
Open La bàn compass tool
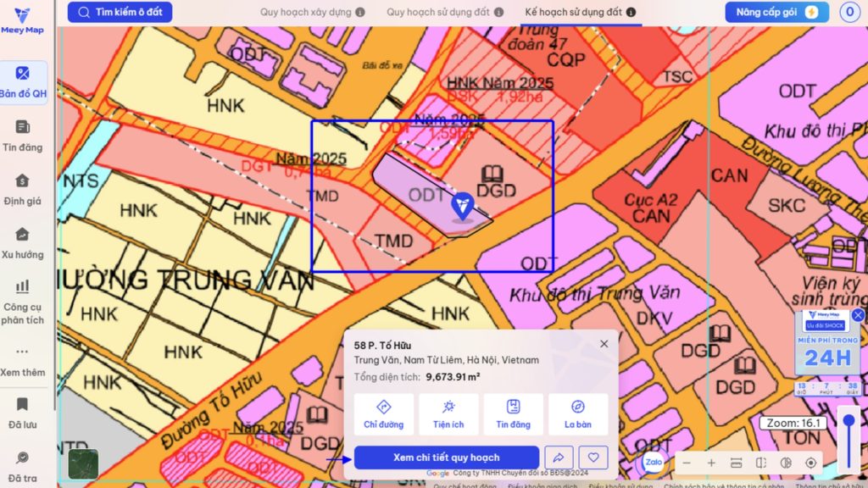[x=578, y=414]
